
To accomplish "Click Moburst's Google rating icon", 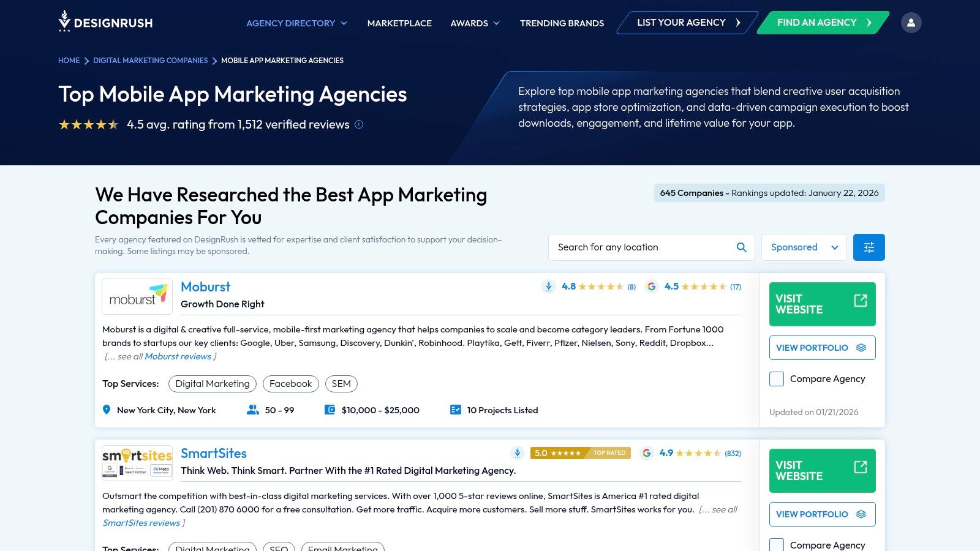I will click(x=652, y=287).
